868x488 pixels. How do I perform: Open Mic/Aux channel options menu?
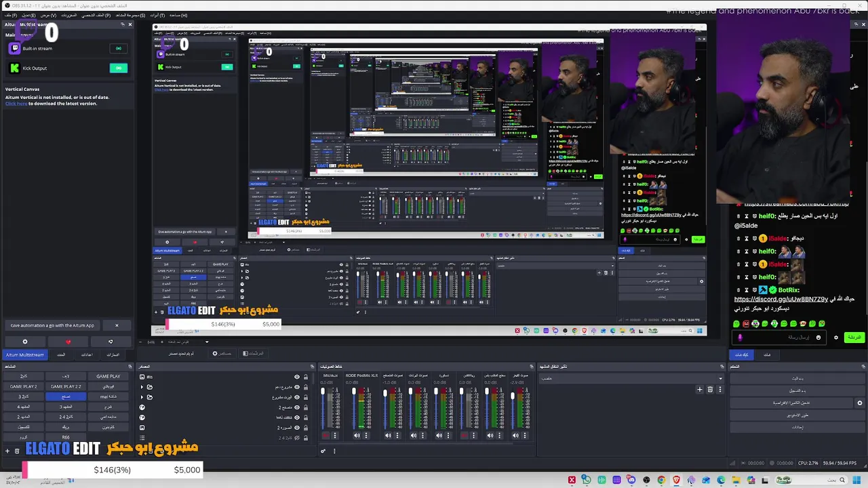pos(335,436)
